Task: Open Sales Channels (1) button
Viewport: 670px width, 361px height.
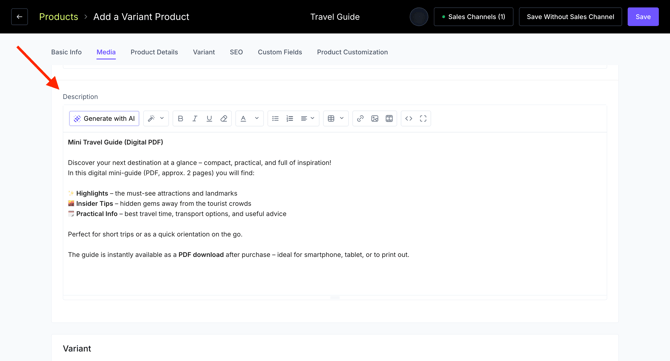Action: coord(473,17)
